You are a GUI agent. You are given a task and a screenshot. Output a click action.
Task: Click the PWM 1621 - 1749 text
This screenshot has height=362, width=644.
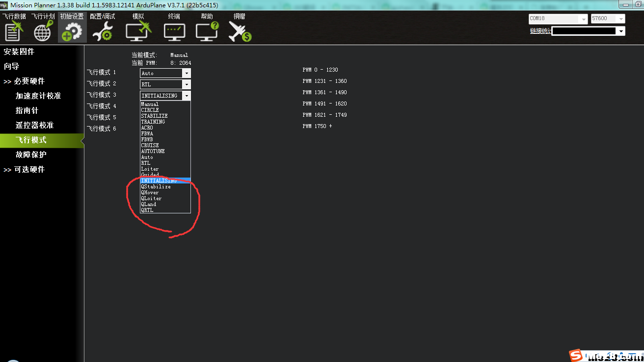click(x=324, y=115)
